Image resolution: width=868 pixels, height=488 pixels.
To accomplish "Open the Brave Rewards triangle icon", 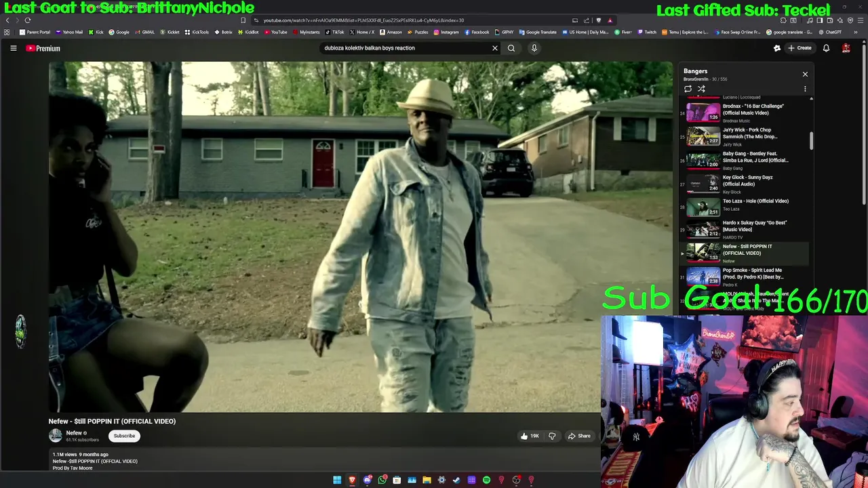I will click(610, 20).
